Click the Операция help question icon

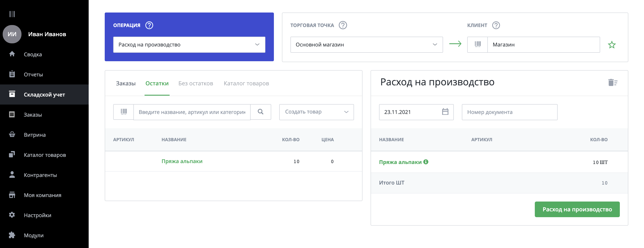point(149,25)
